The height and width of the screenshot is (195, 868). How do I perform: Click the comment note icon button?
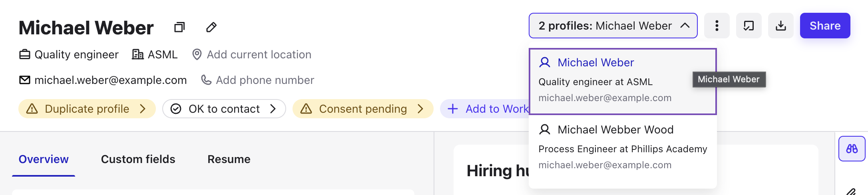749,26
